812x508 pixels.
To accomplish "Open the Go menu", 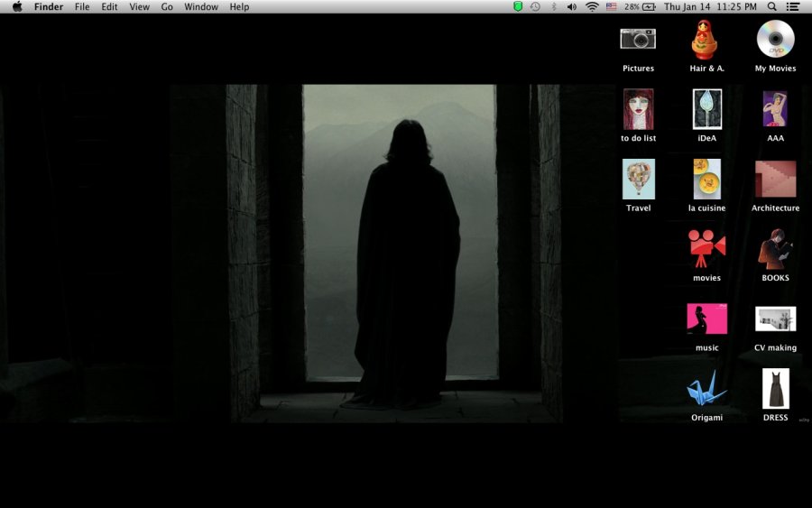I will click(x=167, y=6).
